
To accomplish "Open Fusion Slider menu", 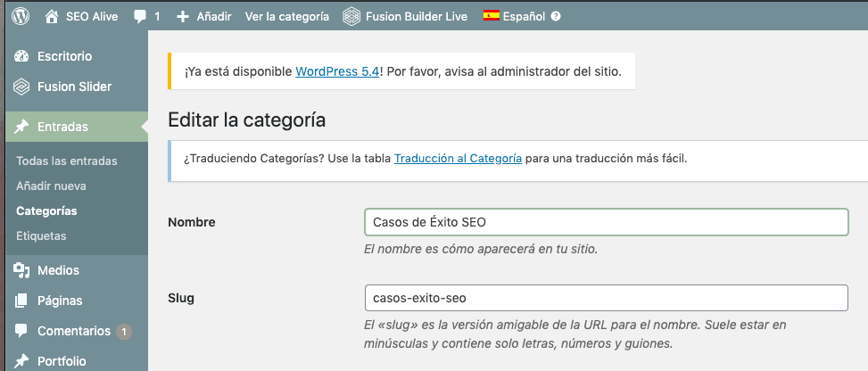I will pos(75,87).
